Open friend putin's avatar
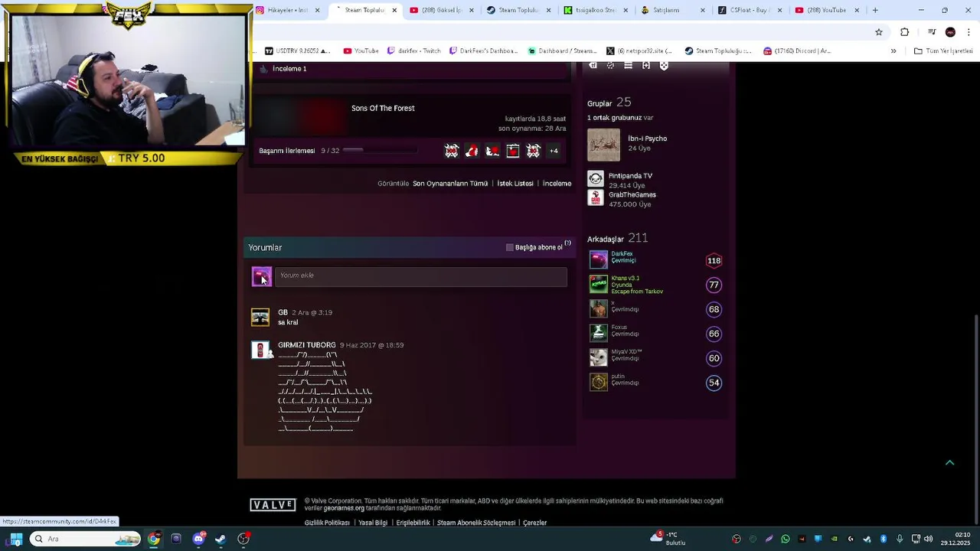The height and width of the screenshot is (551, 980). coord(598,382)
